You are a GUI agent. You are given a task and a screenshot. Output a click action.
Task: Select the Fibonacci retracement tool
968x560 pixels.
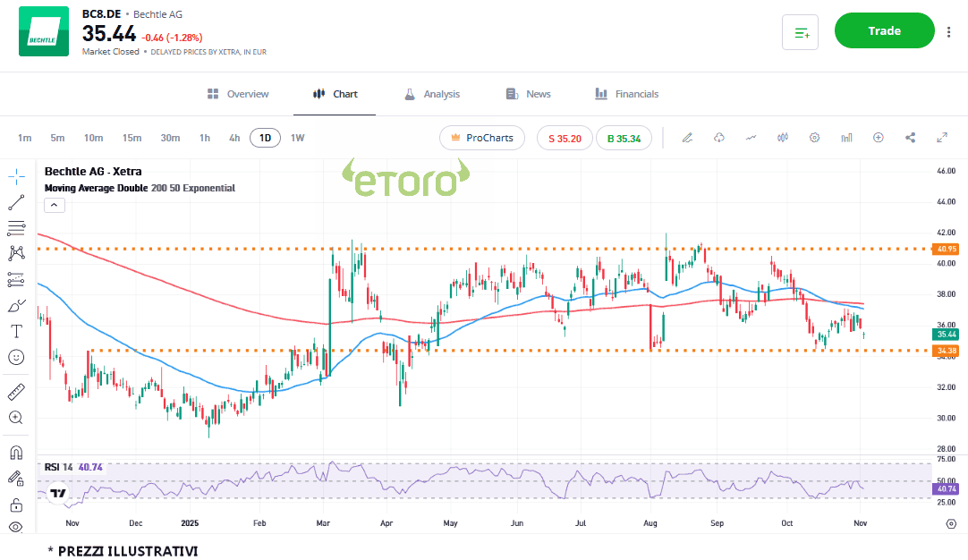[x=16, y=228]
